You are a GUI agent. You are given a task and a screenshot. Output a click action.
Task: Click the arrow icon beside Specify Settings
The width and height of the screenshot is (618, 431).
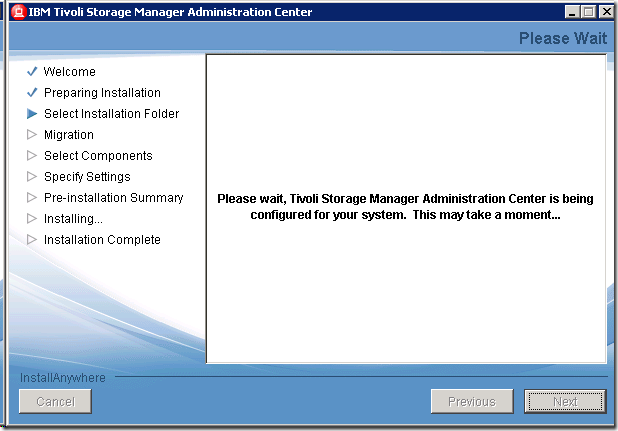click(32, 177)
